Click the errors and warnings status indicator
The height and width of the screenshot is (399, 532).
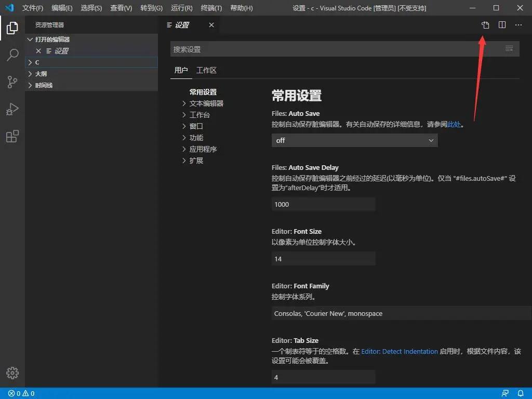tap(21, 393)
